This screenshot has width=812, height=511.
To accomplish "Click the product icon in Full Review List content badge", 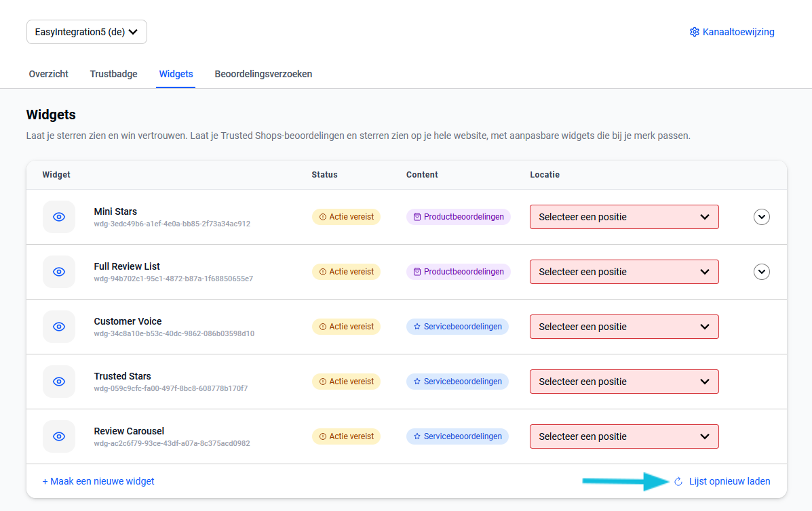I will [x=417, y=272].
